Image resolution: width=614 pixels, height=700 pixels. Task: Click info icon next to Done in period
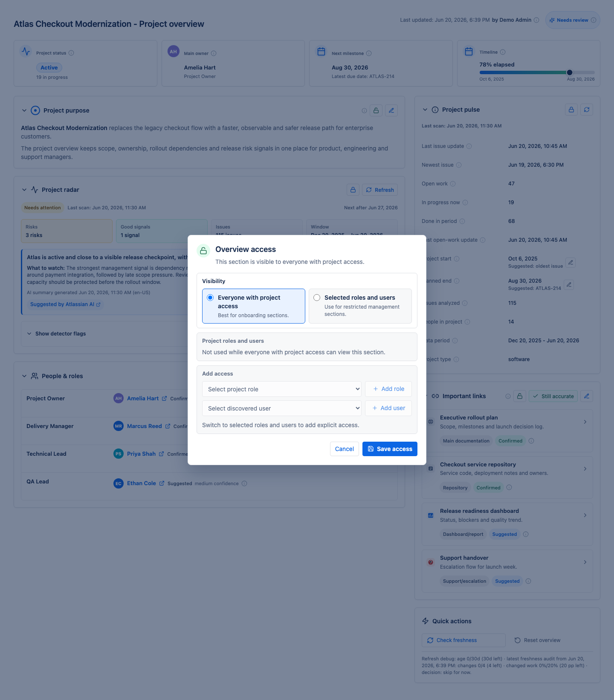coord(462,221)
